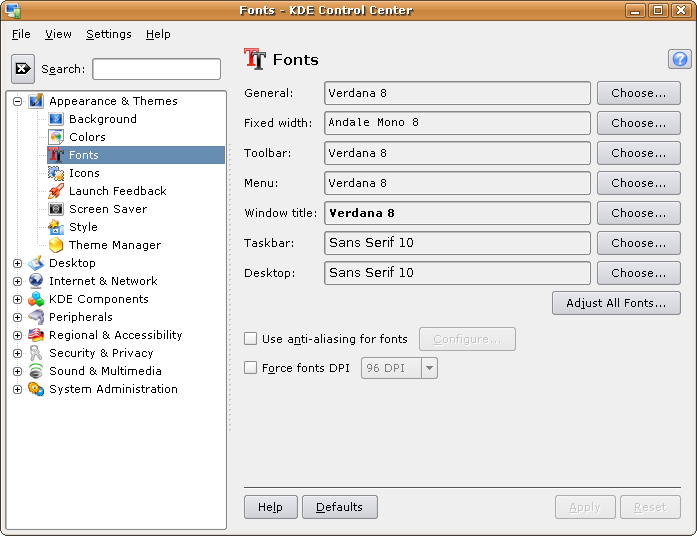Click the blue question mark help icon
The width and height of the screenshot is (697, 536).
point(680,59)
